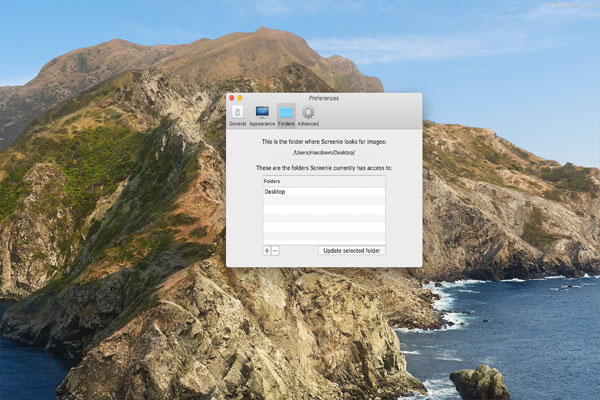Select the Folders toolbar icon
This screenshot has width=600, height=400.
click(x=286, y=115)
